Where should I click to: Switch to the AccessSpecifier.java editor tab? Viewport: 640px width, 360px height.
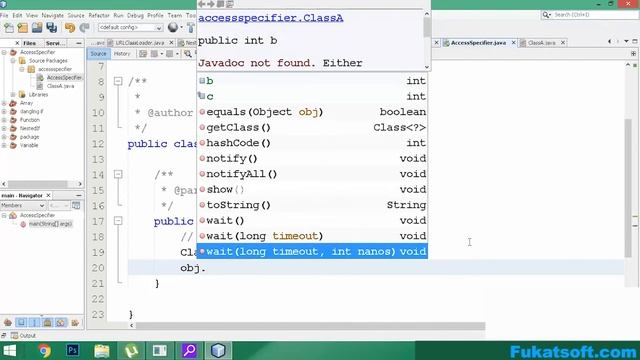[478, 42]
